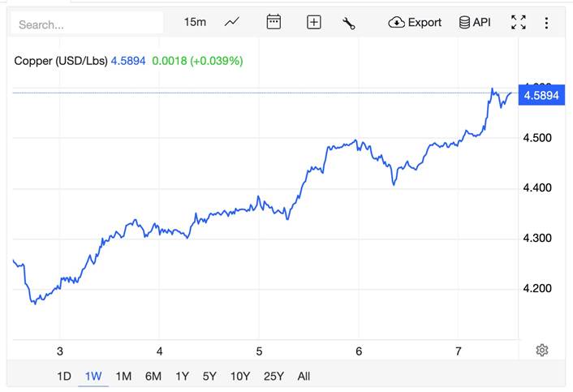Click the plus add comparison icon
Image resolution: width=573 pixels, height=392 pixels.
pos(314,23)
